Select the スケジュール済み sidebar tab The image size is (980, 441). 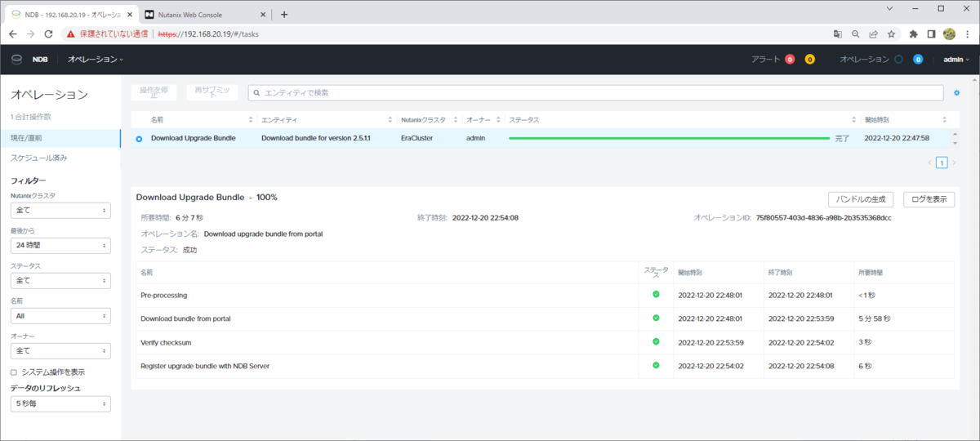pos(60,157)
